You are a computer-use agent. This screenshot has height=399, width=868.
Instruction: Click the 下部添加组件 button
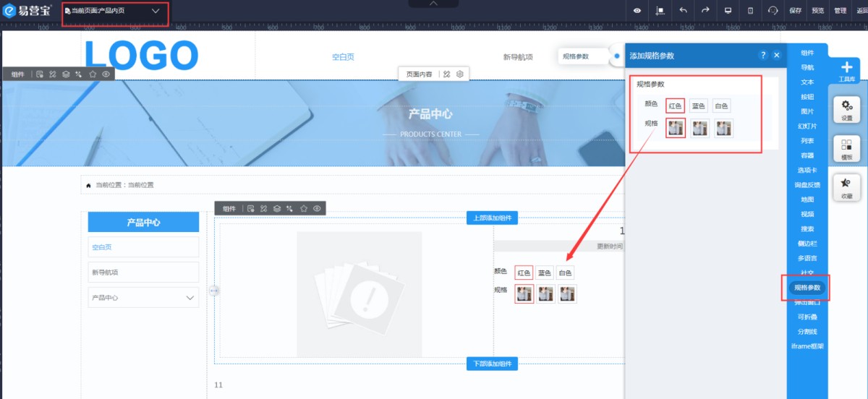[492, 364]
